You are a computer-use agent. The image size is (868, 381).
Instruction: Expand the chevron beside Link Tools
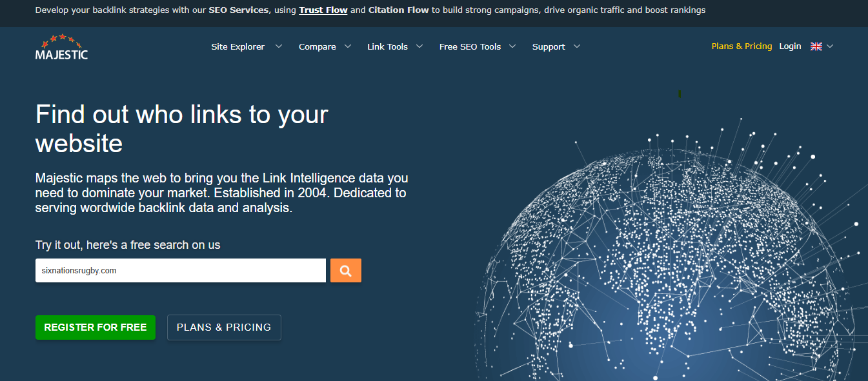pyautogui.click(x=419, y=46)
